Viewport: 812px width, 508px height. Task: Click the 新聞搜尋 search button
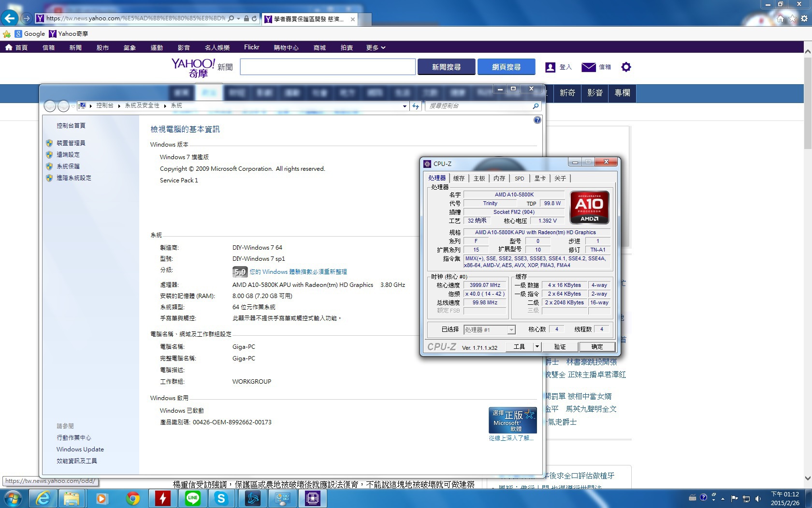pyautogui.click(x=446, y=67)
